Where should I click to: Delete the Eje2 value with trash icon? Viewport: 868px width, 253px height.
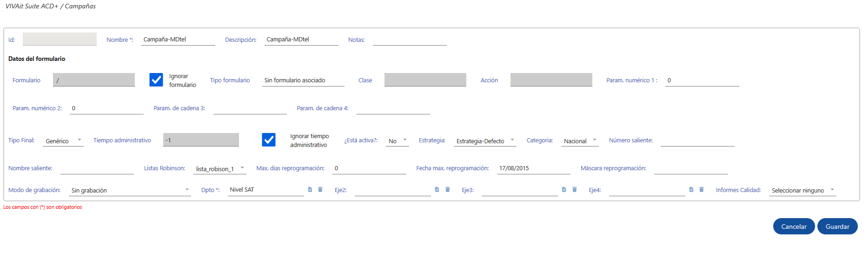(448, 189)
